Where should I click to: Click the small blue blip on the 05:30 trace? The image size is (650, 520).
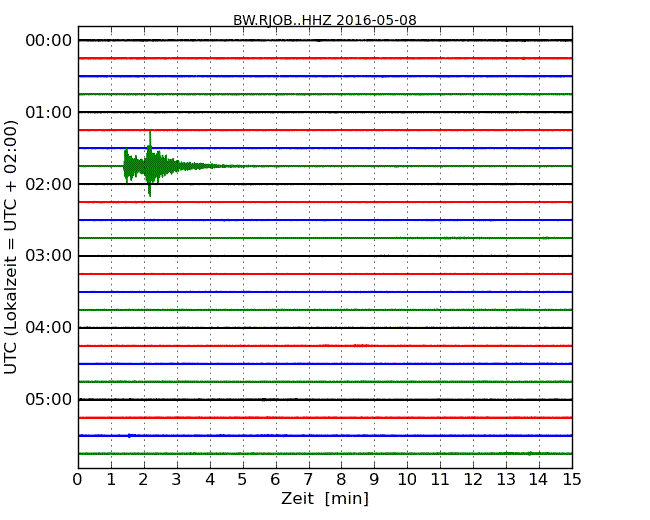[130, 435]
